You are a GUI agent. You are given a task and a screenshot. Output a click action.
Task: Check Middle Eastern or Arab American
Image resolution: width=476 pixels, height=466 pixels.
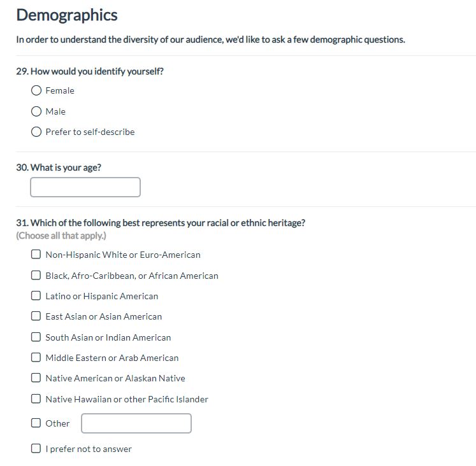[36, 358]
